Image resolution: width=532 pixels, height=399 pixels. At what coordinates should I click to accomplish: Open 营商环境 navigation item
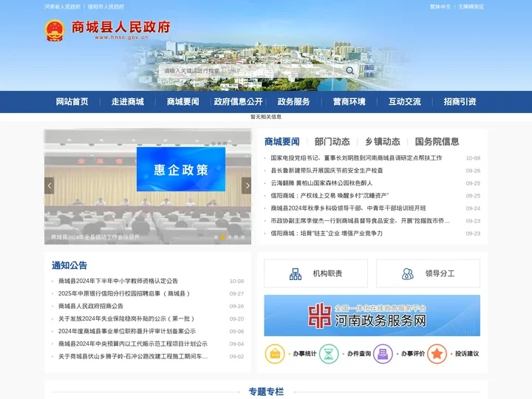pyautogui.click(x=349, y=102)
